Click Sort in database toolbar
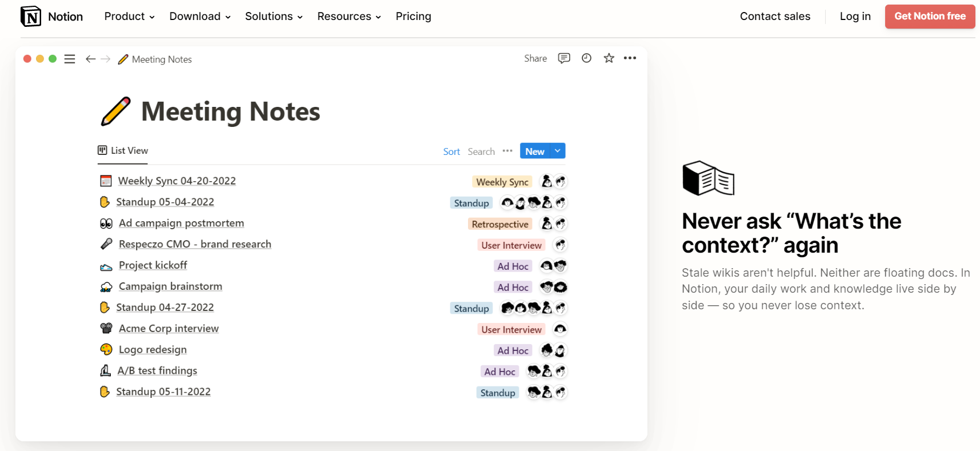Image resolution: width=980 pixels, height=451 pixels. pyautogui.click(x=451, y=151)
